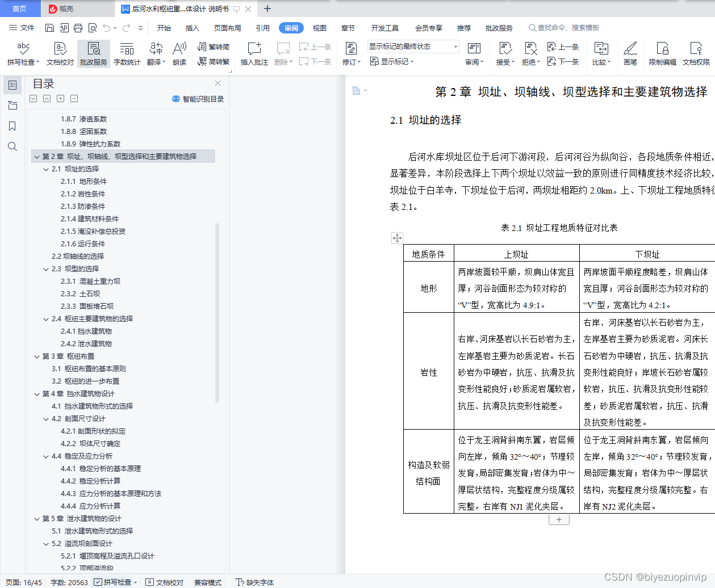Click 智能识别目录 button

(x=198, y=99)
